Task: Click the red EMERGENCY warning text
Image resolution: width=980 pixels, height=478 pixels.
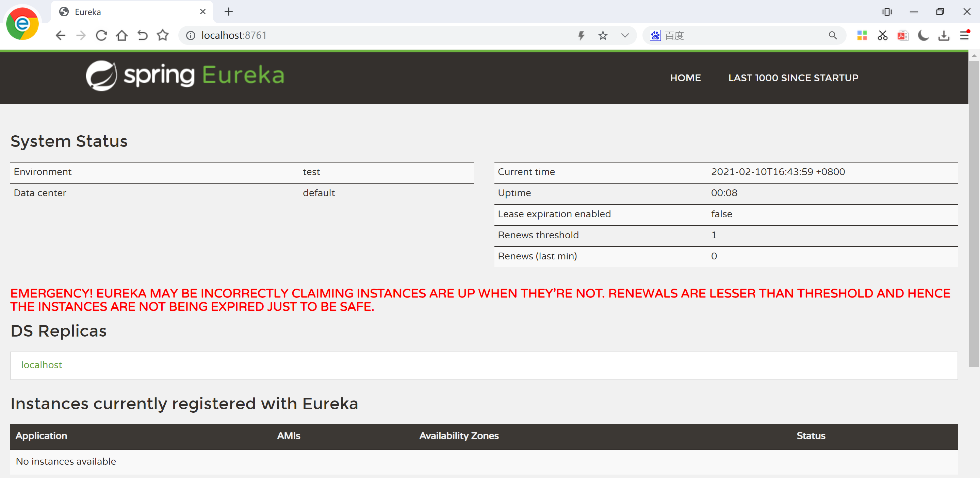Action: tap(480, 300)
